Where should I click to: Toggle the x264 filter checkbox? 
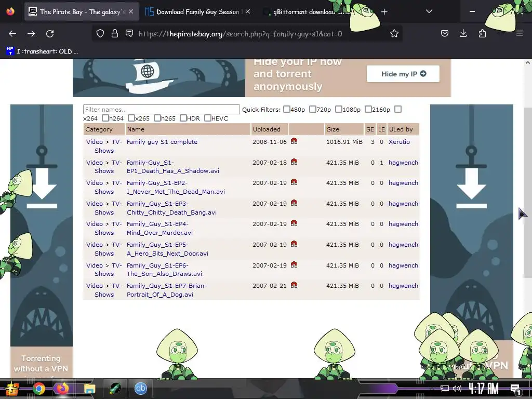tap(398, 109)
